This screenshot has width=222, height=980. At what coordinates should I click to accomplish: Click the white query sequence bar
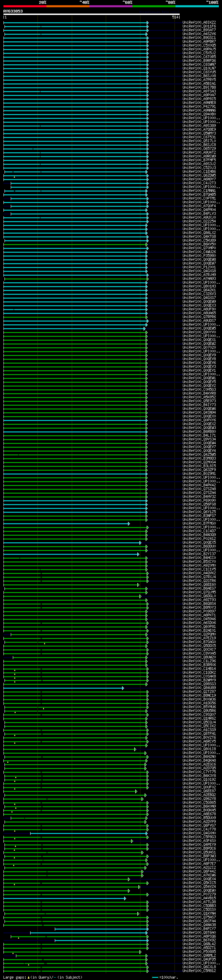point(92,15)
